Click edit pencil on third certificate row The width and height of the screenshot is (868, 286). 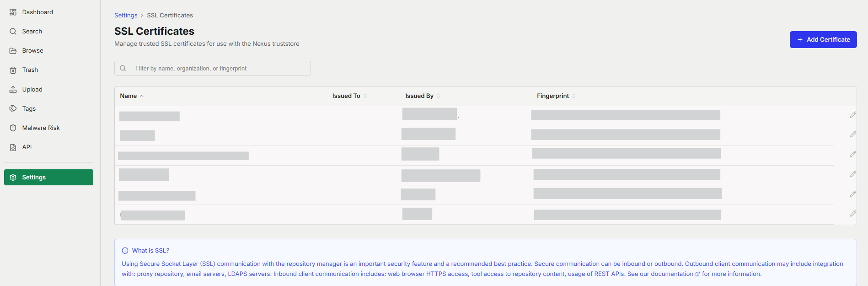(x=853, y=154)
